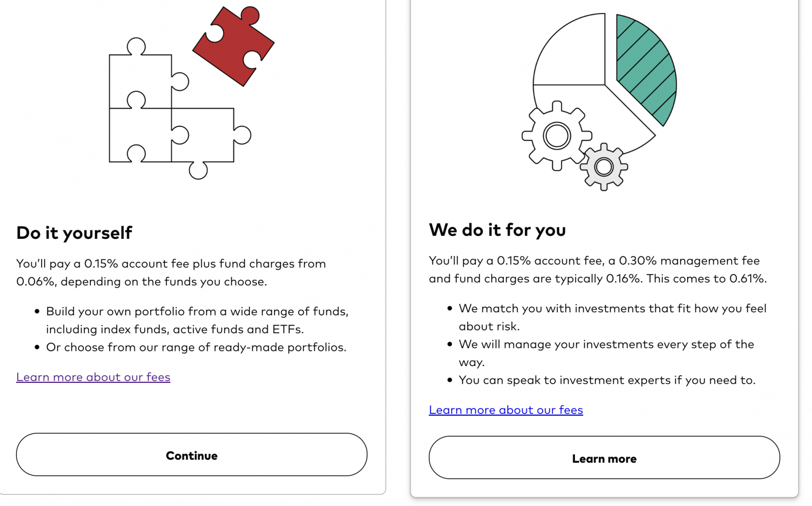Select the Do it yourself heading
Image resolution: width=812 pixels, height=506 pixels.
(74, 233)
